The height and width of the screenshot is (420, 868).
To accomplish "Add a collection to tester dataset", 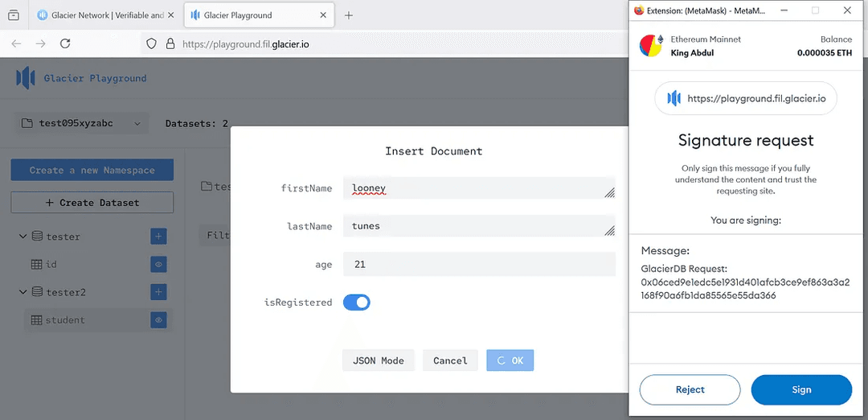I will [x=158, y=237].
